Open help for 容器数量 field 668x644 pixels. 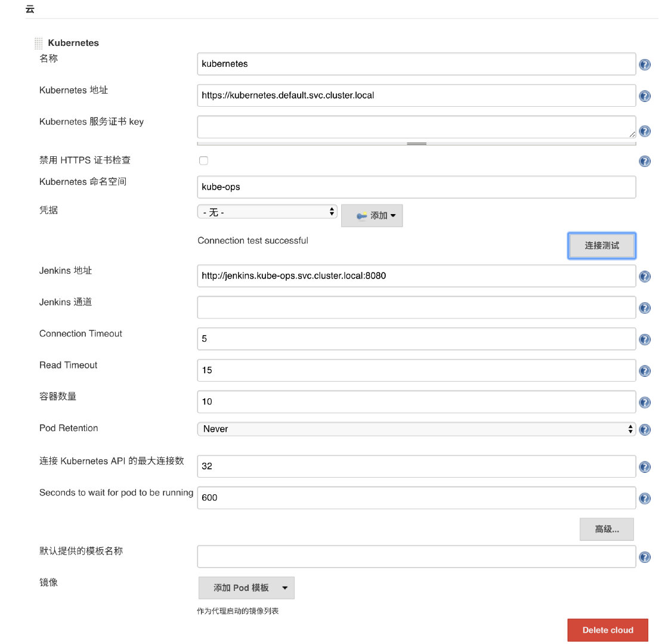tap(645, 402)
